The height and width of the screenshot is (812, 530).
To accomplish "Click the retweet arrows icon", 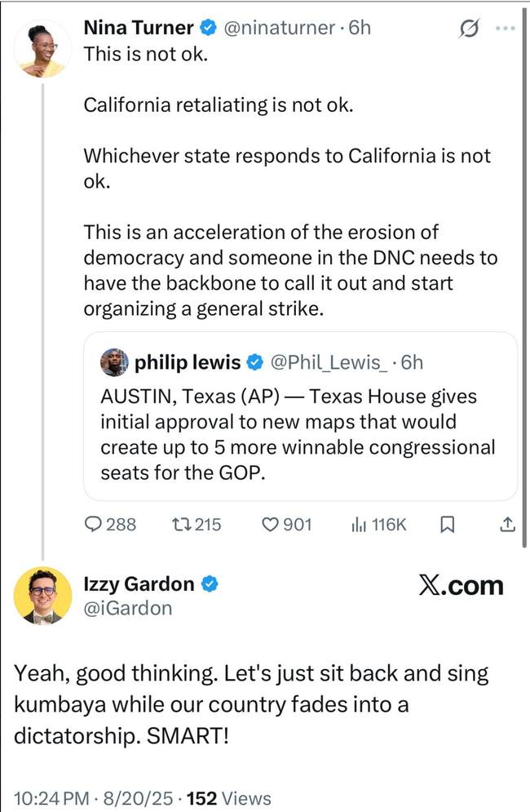I will click(181, 525).
